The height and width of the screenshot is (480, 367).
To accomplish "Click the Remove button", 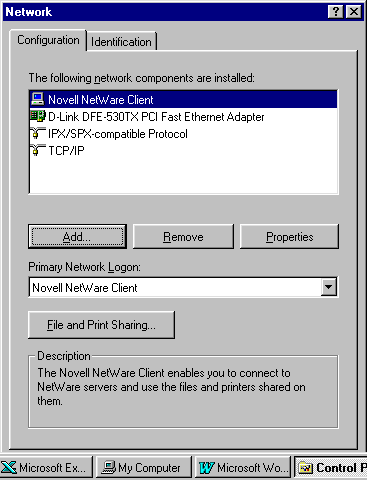I will (x=183, y=236).
